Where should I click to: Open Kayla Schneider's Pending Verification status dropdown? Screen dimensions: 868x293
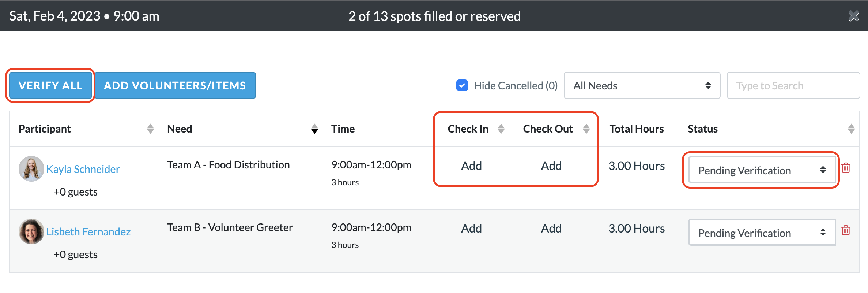point(762,170)
